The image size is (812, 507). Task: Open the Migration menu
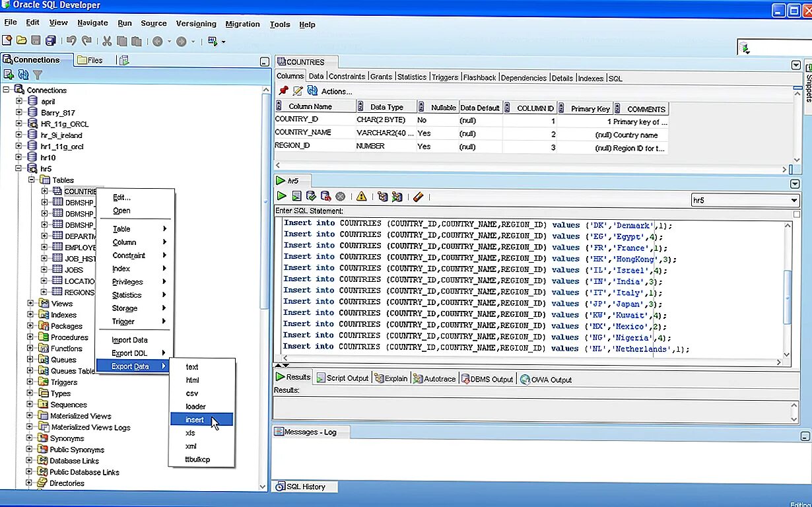(242, 24)
